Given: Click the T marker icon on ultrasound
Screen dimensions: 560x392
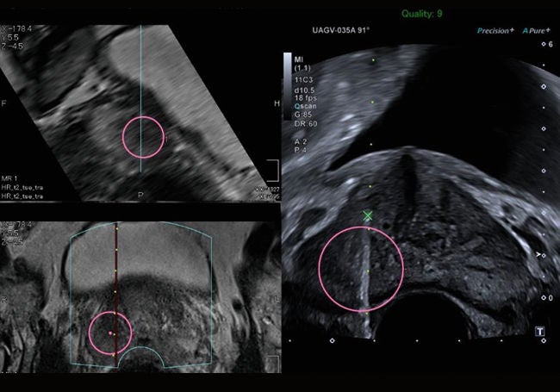Looking at the screenshot, I should pyautogui.click(x=539, y=332).
